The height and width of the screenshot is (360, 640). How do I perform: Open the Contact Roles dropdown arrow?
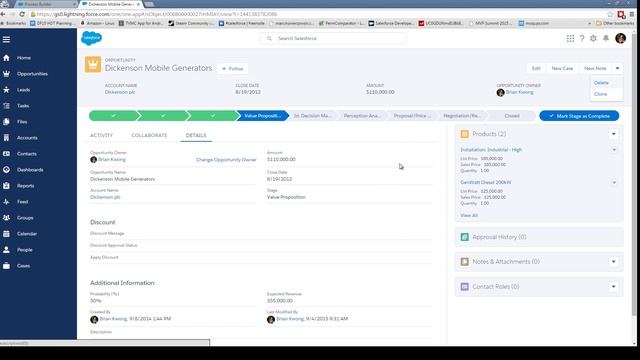click(613, 287)
